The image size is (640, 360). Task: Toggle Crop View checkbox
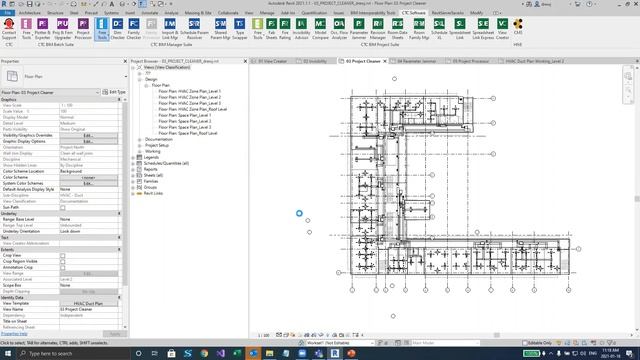(x=62, y=256)
